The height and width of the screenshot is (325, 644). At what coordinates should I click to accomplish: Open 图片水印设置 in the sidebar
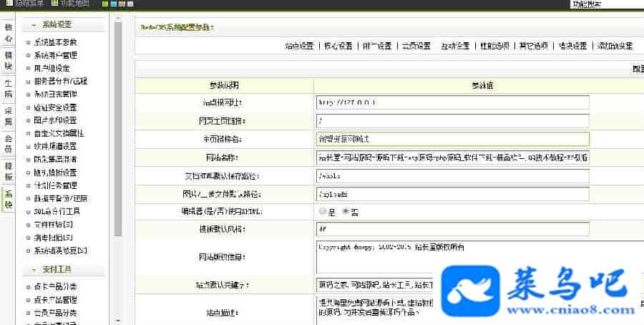pyautogui.click(x=55, y=120)
